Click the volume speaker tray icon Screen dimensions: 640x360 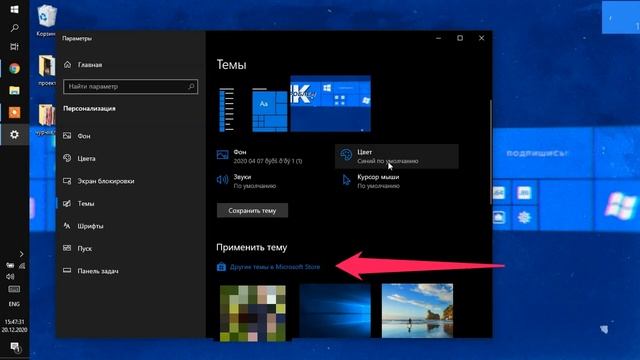coord(10,276)
